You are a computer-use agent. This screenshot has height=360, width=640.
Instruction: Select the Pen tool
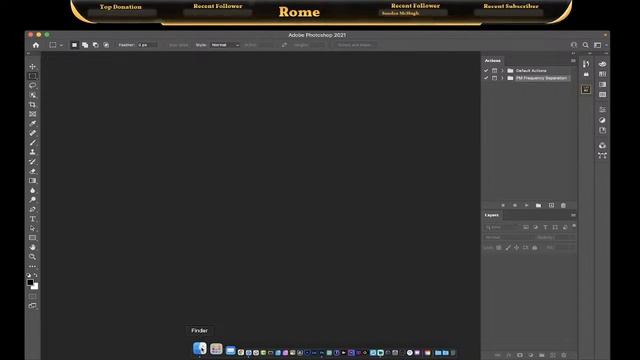tap(33, 209)
